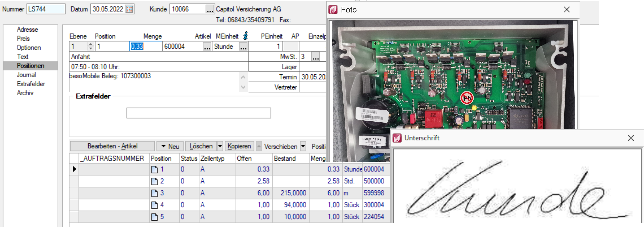644x227 pixels.
Task: Open the Preis section
Action: click(x=23, y=39)
